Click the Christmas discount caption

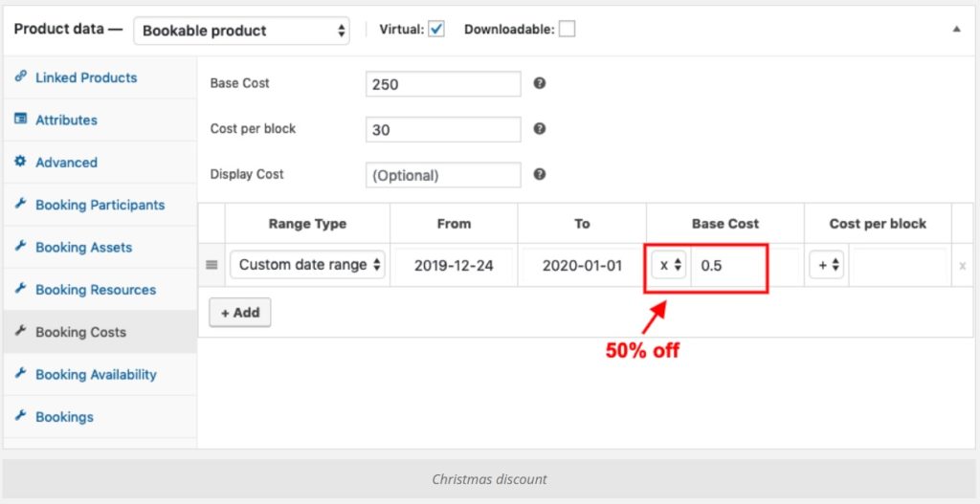tap(489, 479)
